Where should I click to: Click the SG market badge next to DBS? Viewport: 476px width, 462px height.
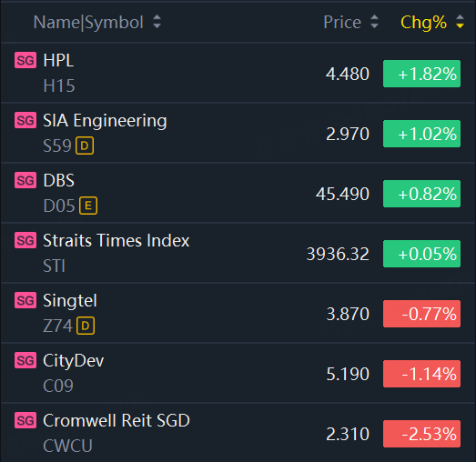tap(25, 180)
